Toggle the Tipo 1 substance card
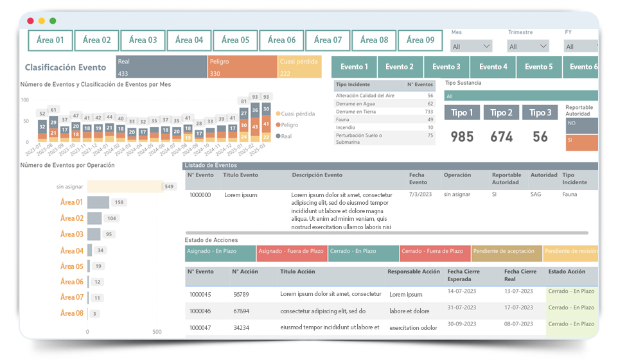Image resolution: width=618 pixels, height=364 pixels. pos(462,113)
